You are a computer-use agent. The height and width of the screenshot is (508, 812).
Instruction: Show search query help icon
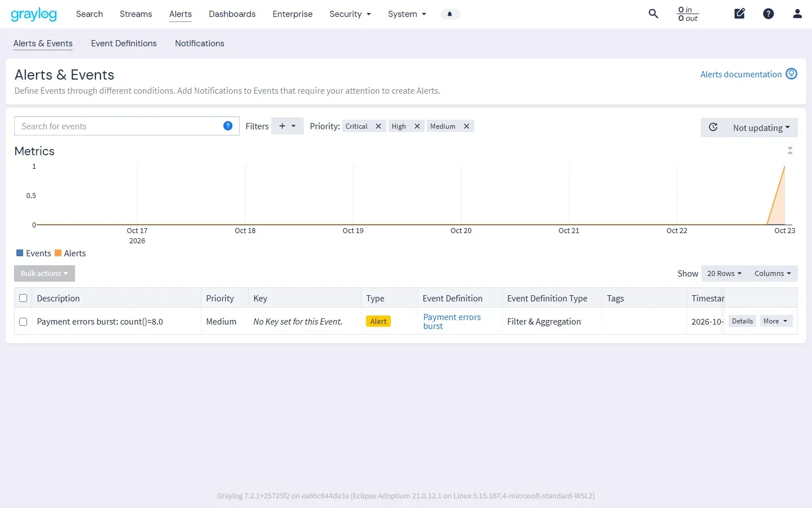point(228,126)
